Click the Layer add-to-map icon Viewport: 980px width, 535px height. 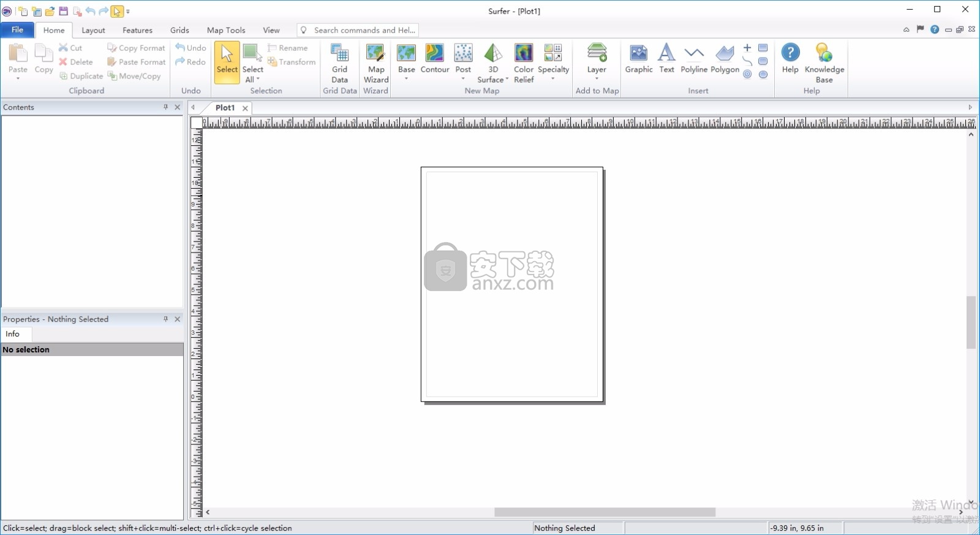tap(597, 53)
